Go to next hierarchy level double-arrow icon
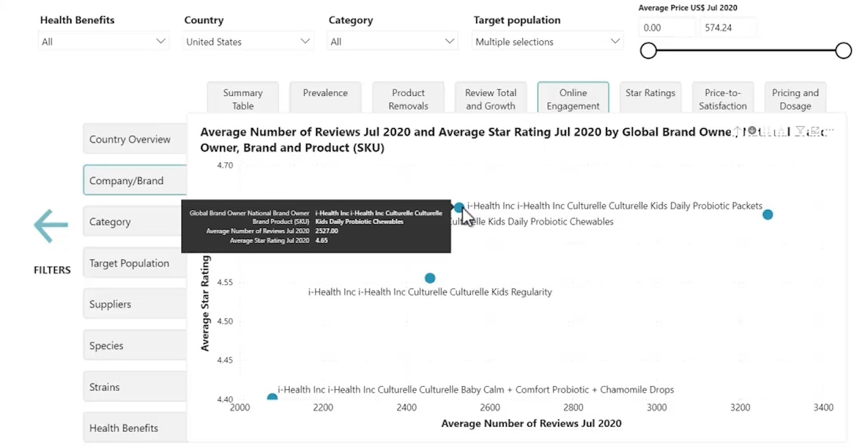The width and height of the screenshot is (868, 448). click(x=767, y=131)
